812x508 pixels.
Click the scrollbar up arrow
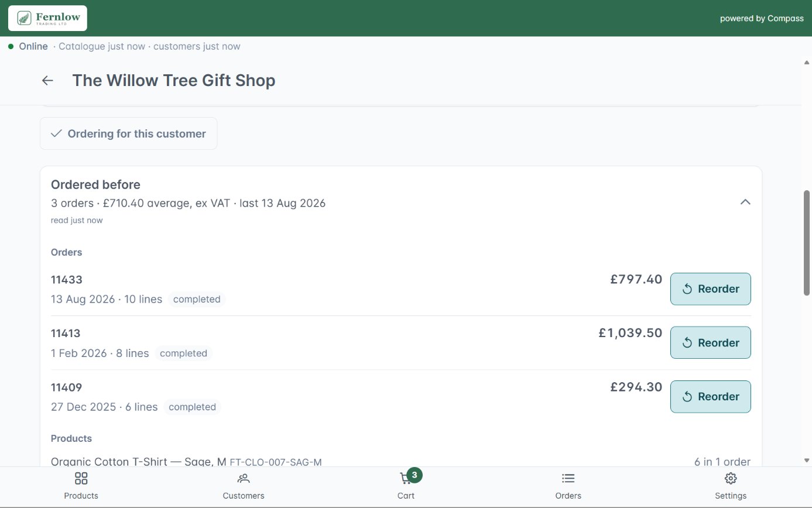click(x=807, y=62)
